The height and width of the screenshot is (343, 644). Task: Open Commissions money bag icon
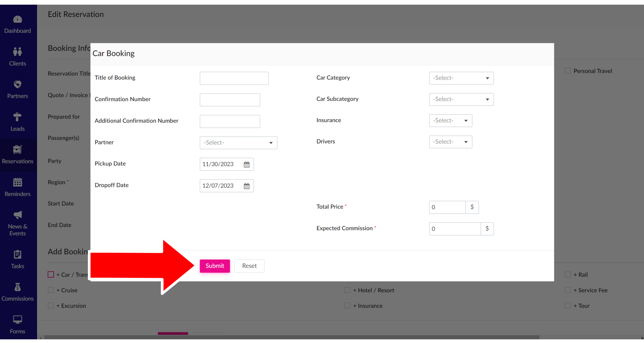tap(18, 287)
